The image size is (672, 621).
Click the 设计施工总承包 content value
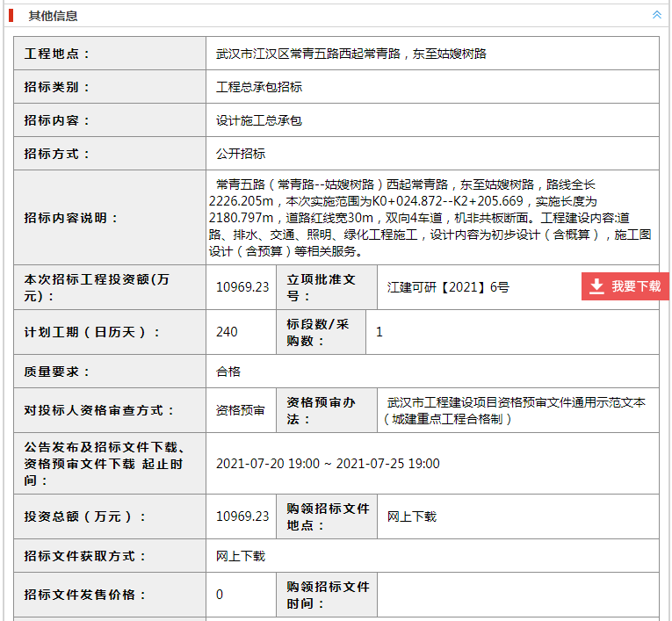(259, 120)
